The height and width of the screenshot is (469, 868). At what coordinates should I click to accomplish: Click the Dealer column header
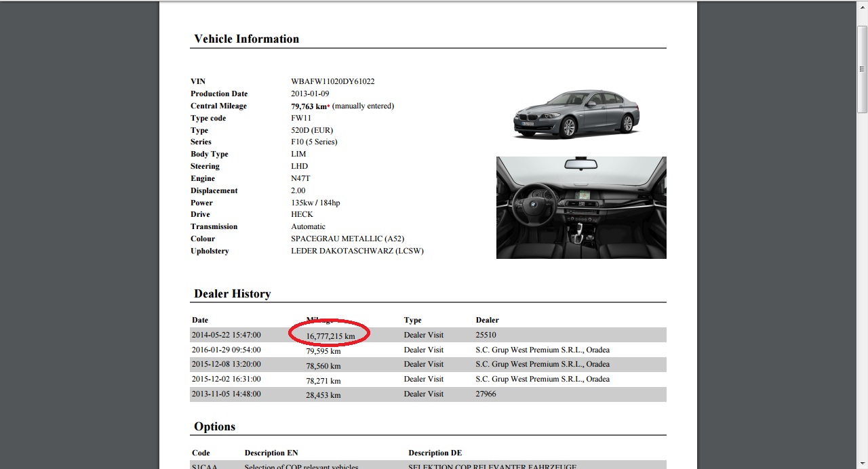point(487,320)
